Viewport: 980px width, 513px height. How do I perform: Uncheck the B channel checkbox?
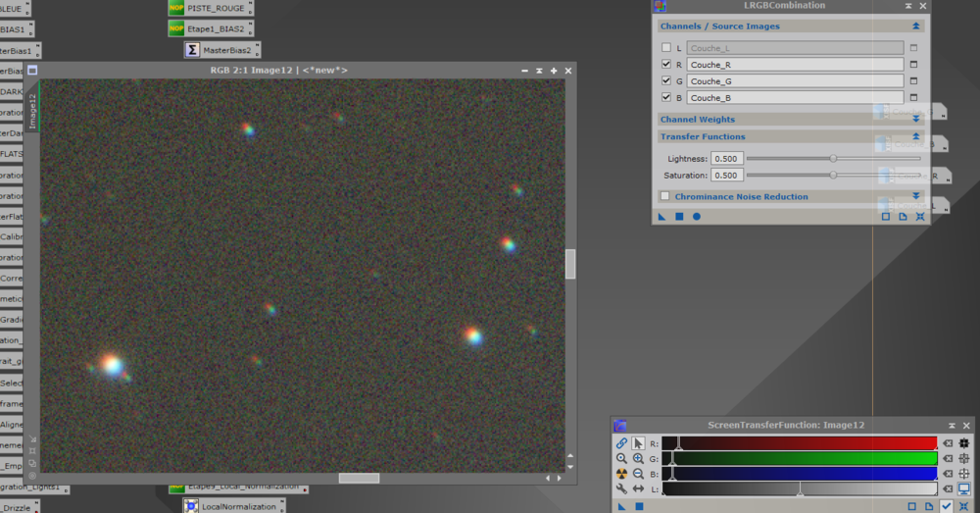tap(666, 97)
